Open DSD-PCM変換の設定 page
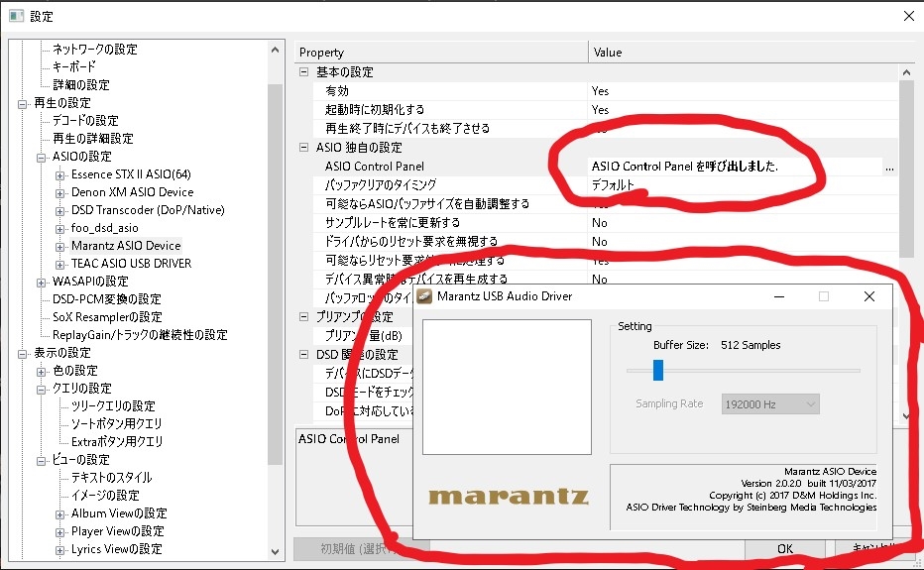The width and height of the screenshot is (924, 570). pyautogui.click(x=107, y=299)
